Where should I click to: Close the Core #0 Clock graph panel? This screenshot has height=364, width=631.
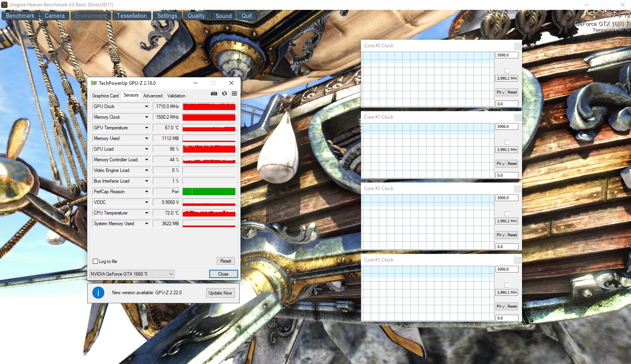517,46
